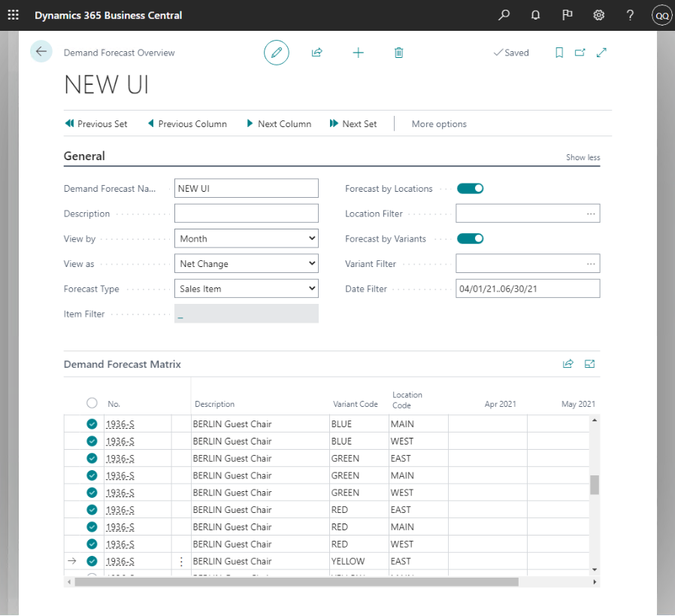Viewport: 675px width, 616px height.
Task: Click the Description column header
Action: pos(214,404)
